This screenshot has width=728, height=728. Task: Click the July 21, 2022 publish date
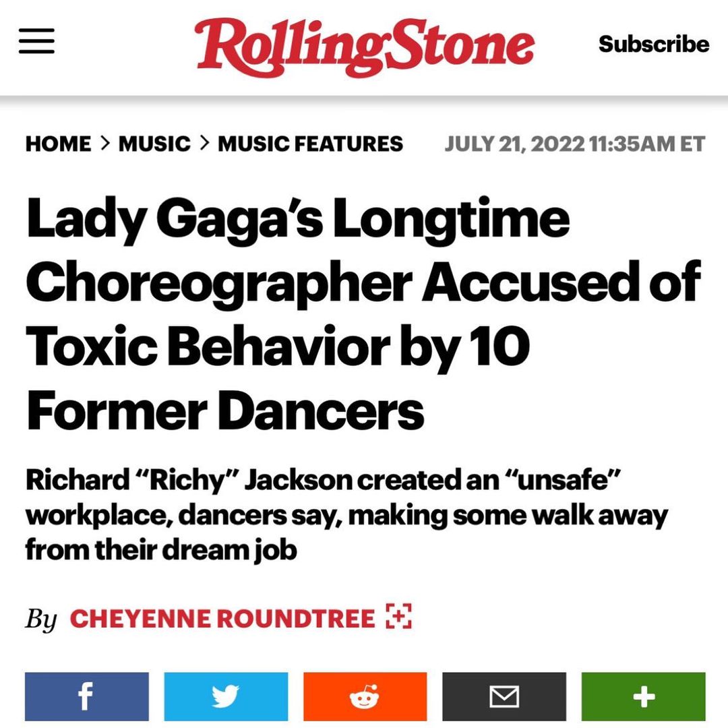point(514,144)
